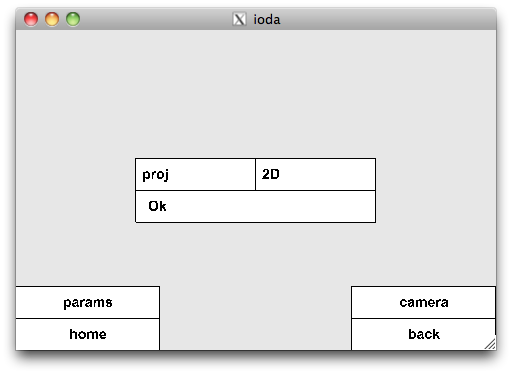Select the back button

point(423,334)
